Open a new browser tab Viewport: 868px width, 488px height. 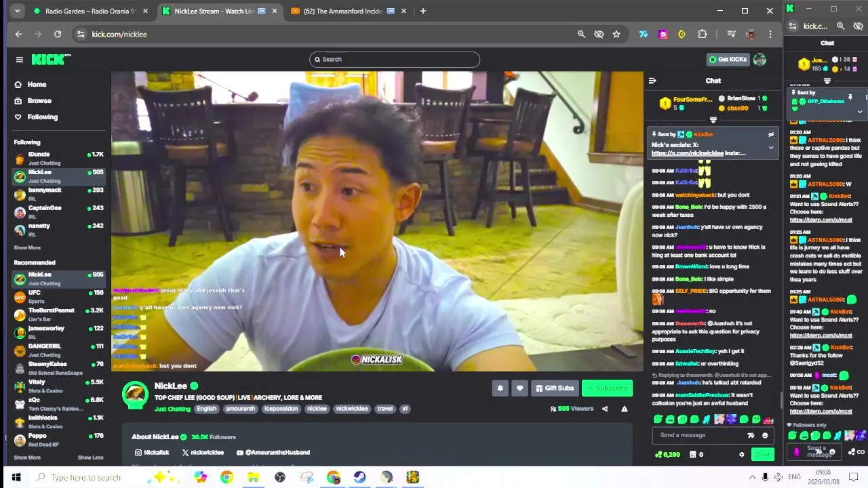click(423, 11)
